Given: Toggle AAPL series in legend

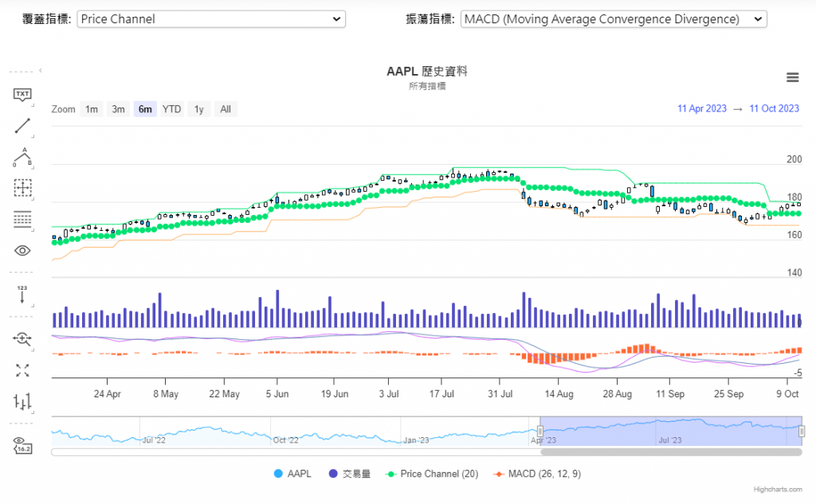Looking at the screenshot, I should point(292,474).
